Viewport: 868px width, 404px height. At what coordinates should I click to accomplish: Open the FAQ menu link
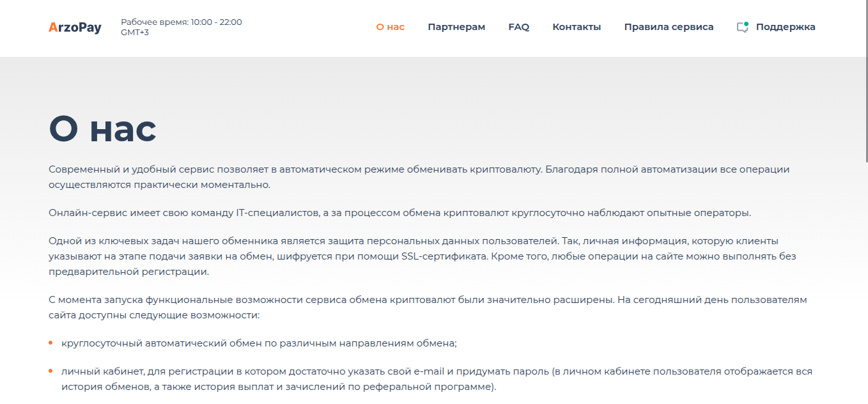(518, 27)
